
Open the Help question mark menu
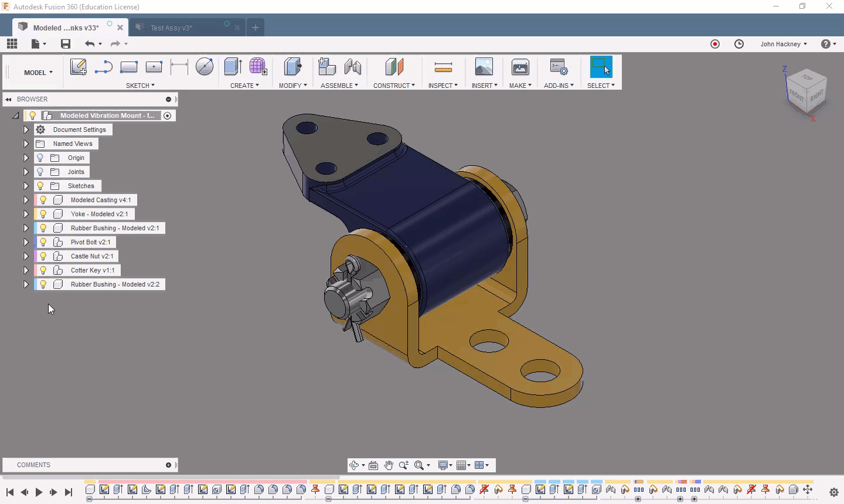(x=828, y=44)
